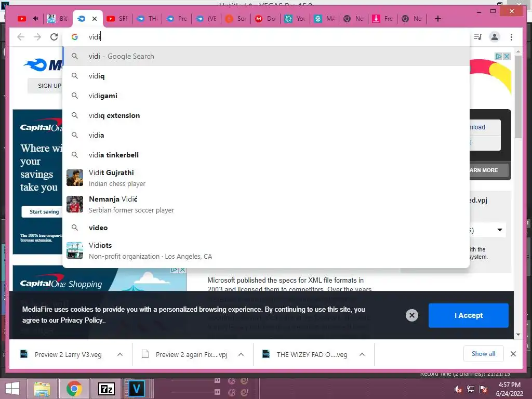This screenshot has height=399, width=532.
Task: Open downloaded THE WIZEY FAD O veg
Action: click(305, 354)
